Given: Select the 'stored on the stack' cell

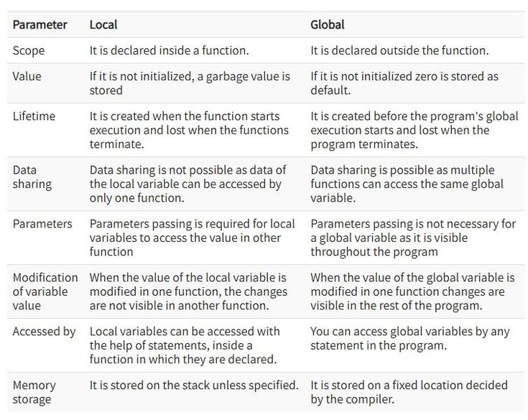Looking at the screenshot, I should click(193, 386).
